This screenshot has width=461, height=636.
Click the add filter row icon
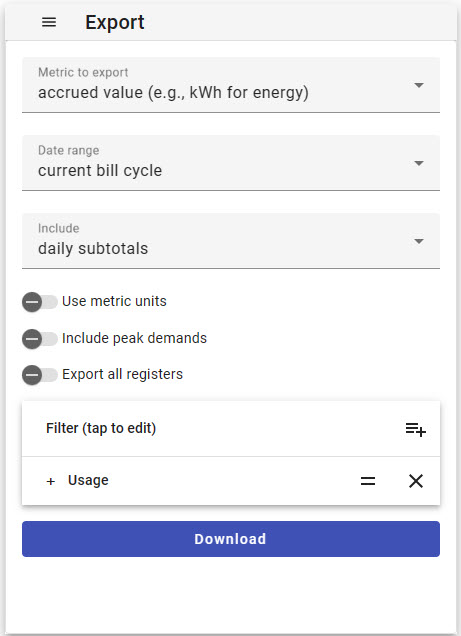(416, 429)
